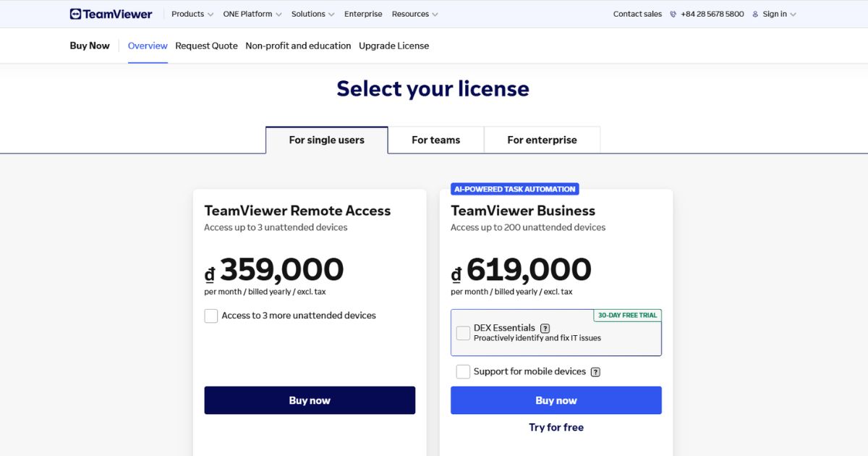Click the TeamViewer logo
The image size is (868, 456).
[111, 14]
